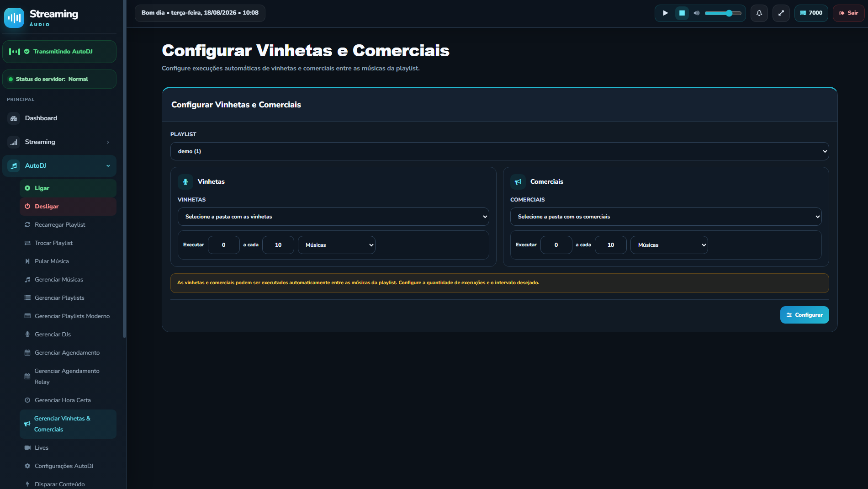Click the Configurações AutoDJ gear icon
The image size is (868, 489).
coord(27,466)
